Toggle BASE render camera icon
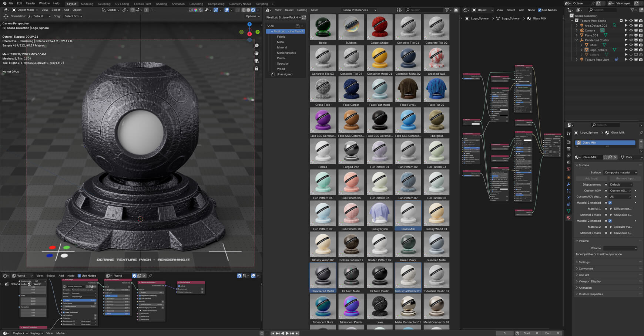Image resolution: width=644 pixels, height=336 pixels. (641, 45)
